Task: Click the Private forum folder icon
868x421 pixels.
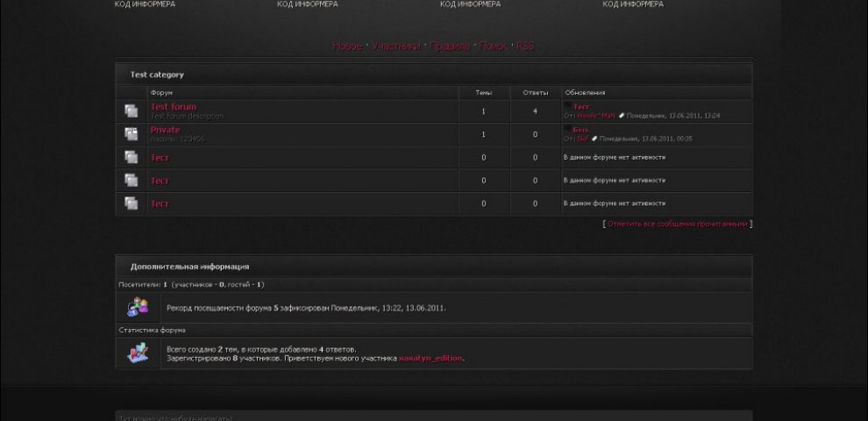Action: [x=131, y=134]
